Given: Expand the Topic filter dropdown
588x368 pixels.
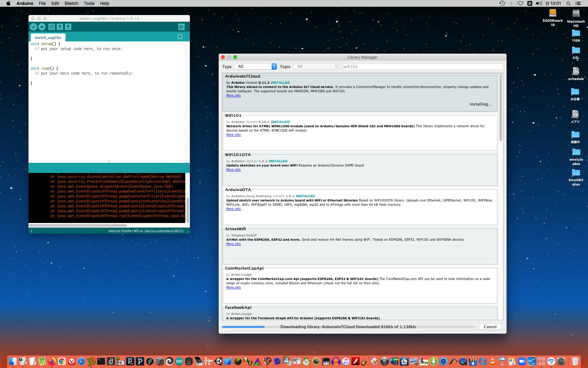Looking at the screenshot, I should 316,67.
